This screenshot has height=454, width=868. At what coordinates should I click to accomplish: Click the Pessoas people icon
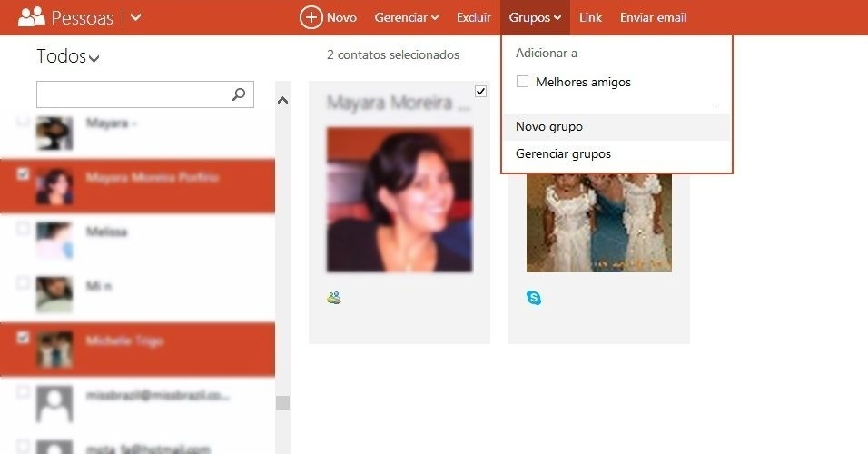click(32, 17)
